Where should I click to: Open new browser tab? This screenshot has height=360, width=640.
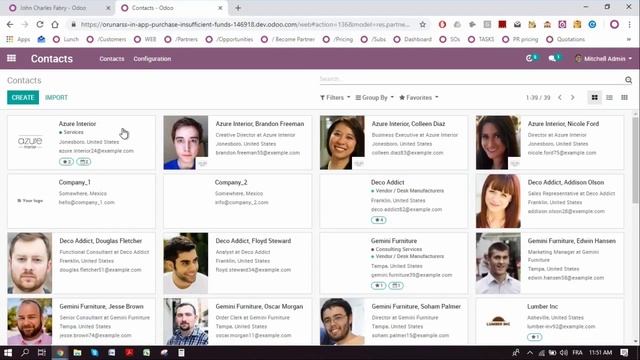click(x=238, y=8)
